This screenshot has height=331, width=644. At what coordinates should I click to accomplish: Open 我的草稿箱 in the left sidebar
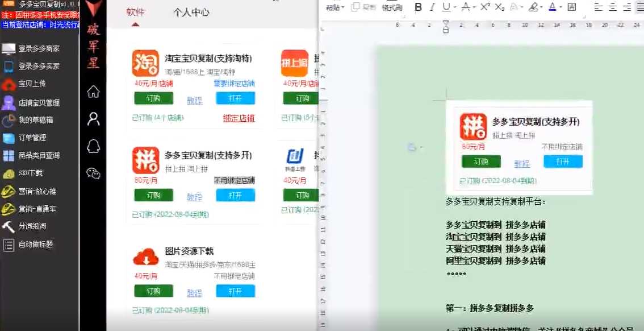click(27, 120)
